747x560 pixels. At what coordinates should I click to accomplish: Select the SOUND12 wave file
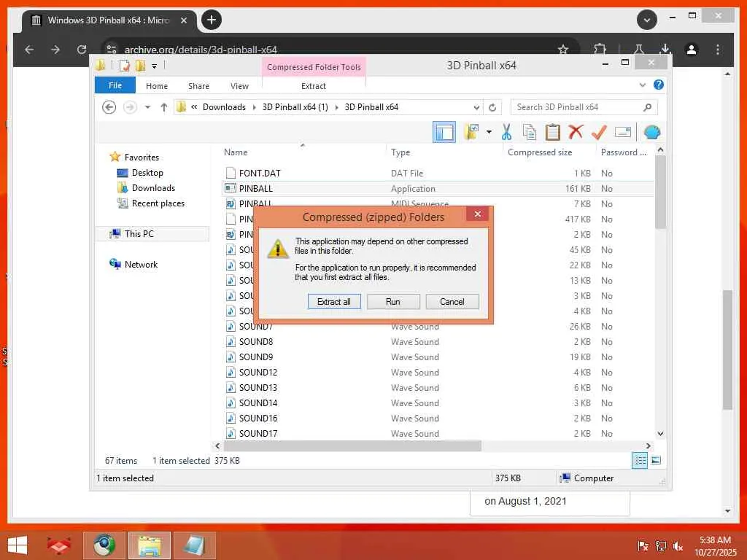[258, 373]
